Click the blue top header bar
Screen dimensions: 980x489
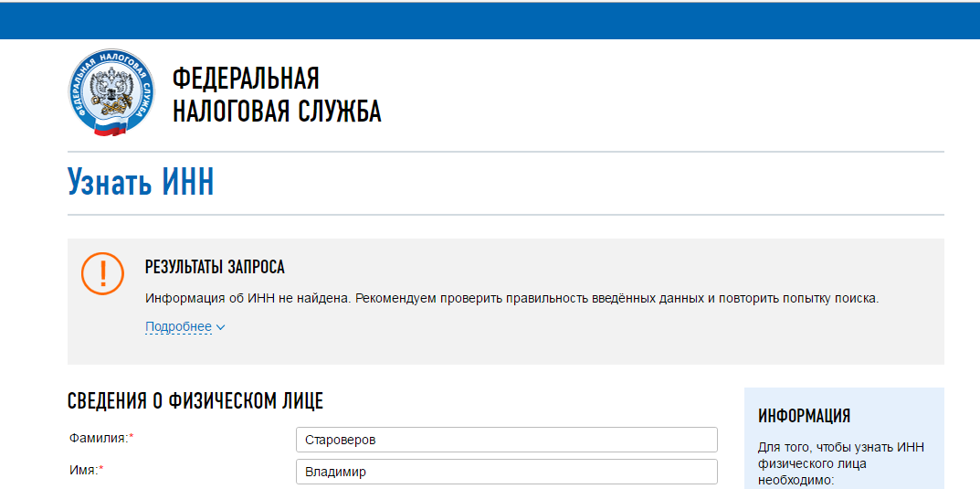[490, 20]
